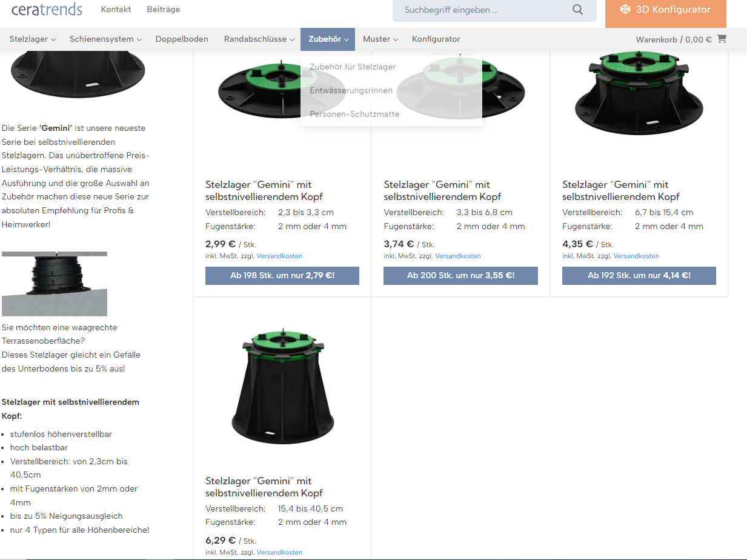Open the Kontakt link in header

(116, 9)
